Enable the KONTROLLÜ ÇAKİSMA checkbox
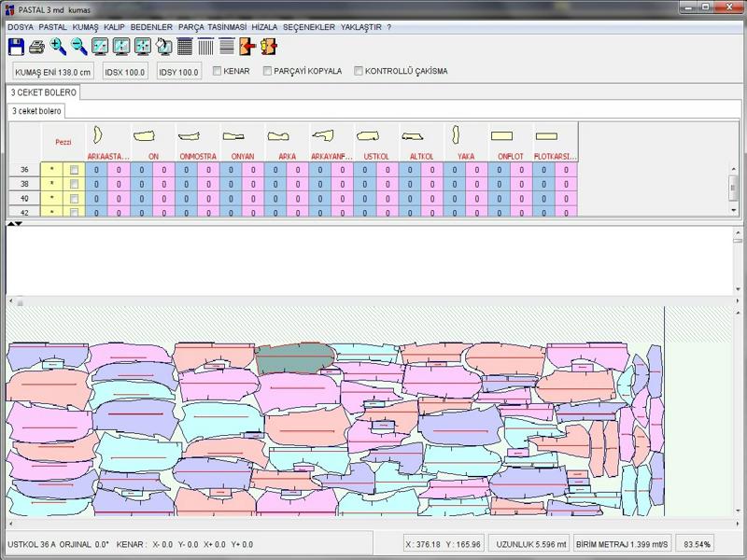The width and height of the screenshot is (747, 560). [359, 71]
